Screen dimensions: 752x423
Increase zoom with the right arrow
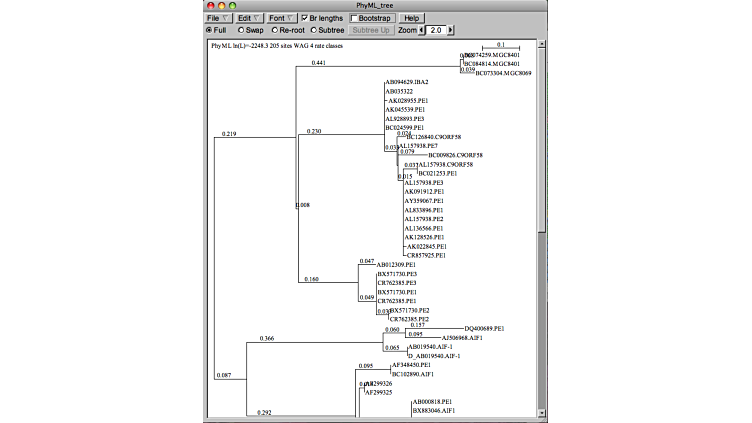coord(451,31)
